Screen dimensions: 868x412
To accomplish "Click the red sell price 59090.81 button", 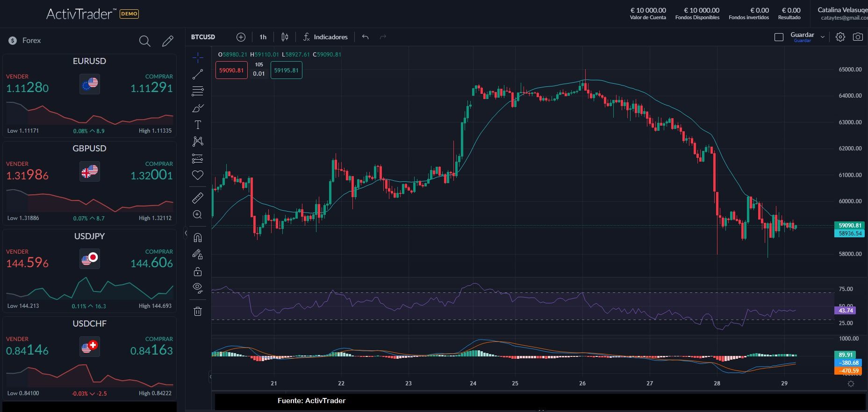I will tap(231, 71).
